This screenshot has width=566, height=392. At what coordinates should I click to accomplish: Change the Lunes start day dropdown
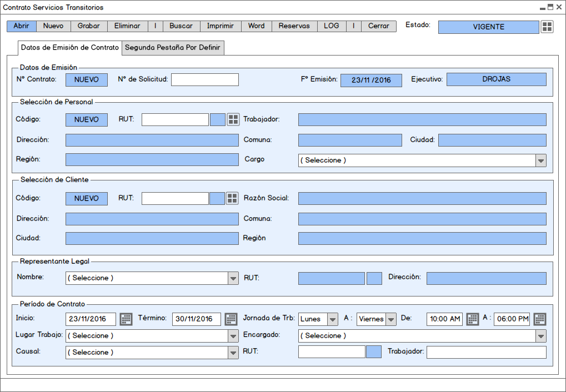(332, 319)
